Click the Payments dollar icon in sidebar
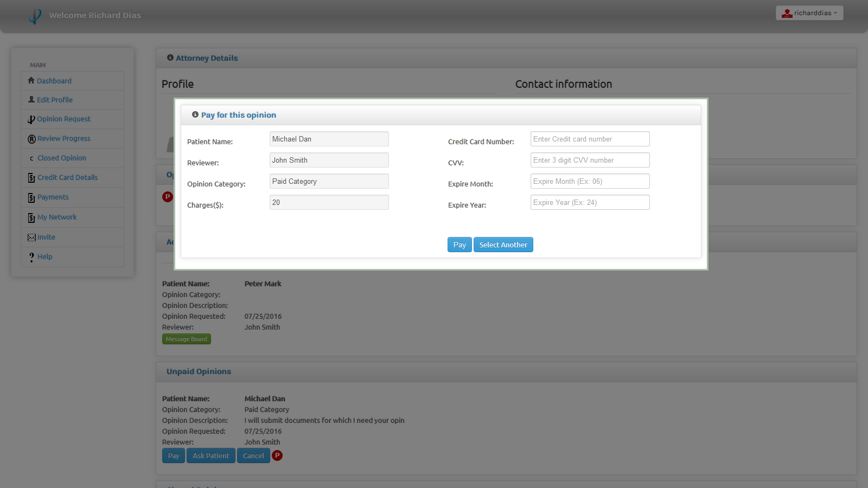Image resolution: width=868 pixels, height=488 pixels. coord(31,197)
